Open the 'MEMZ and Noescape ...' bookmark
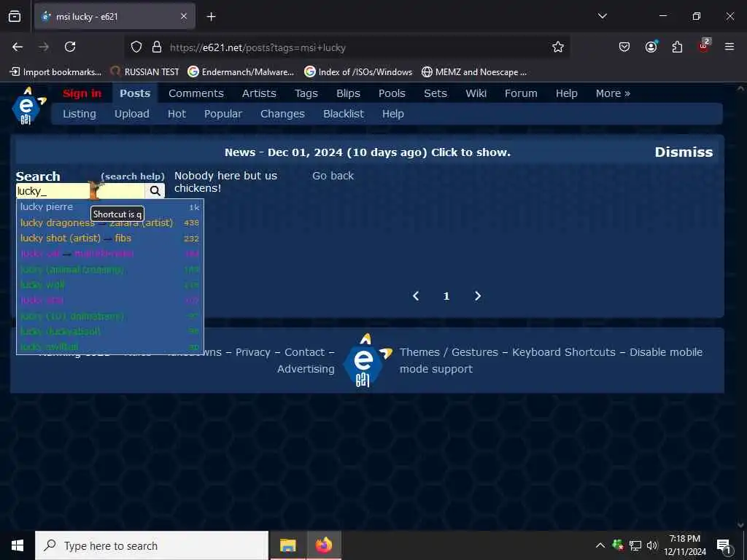This screenshot has height=560, width=747. [x=474, y=72]
